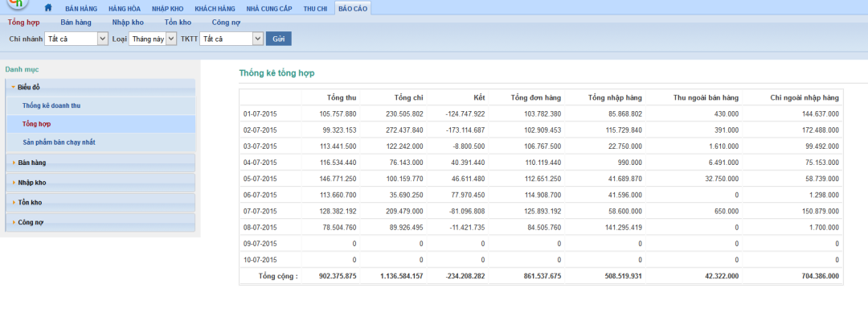Open the BÁN HÀNG tab

81,9
